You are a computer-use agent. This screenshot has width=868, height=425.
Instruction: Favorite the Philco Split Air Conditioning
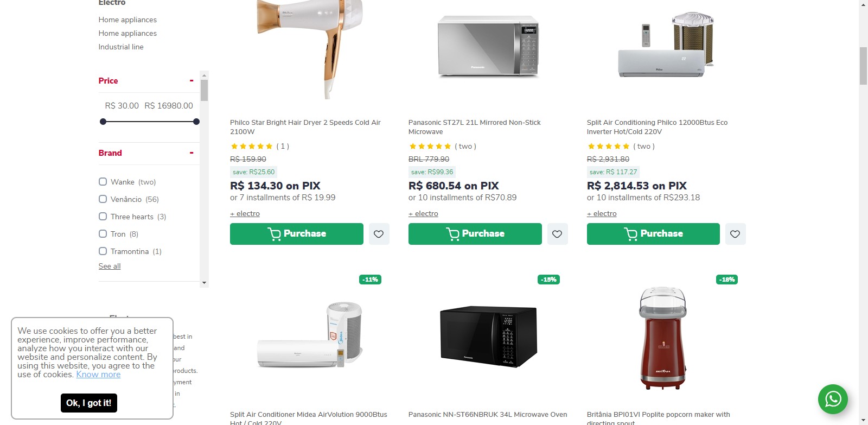click(x=735, y=234)
